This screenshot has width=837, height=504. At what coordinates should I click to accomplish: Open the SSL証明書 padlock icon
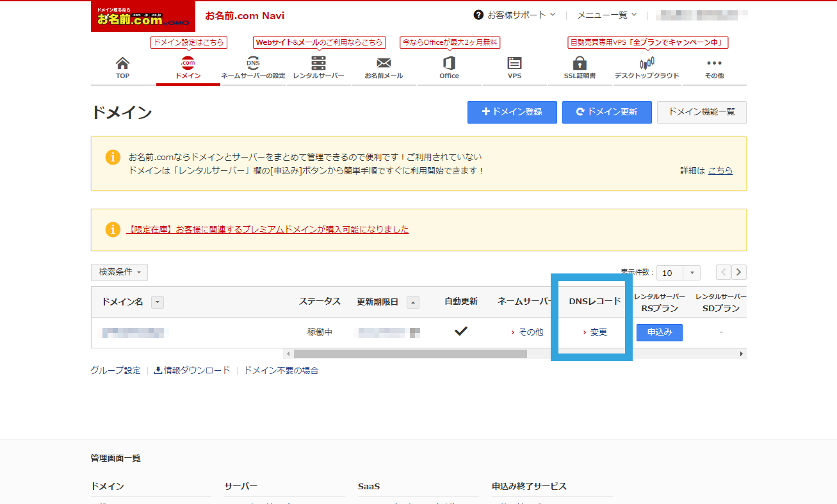(580, 63)
